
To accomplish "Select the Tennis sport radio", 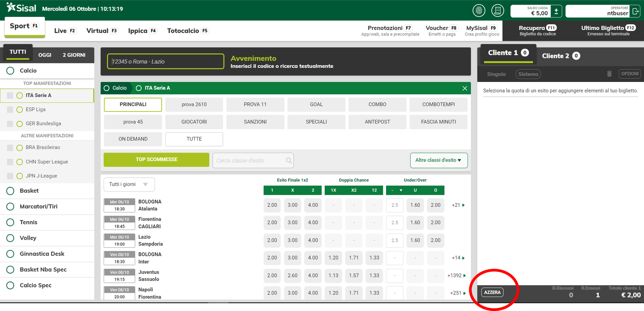I will [x=10, y=222].
